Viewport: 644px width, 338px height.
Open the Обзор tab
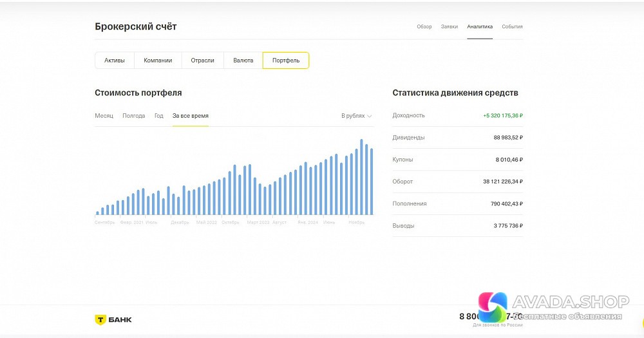(x=424, y=26)
